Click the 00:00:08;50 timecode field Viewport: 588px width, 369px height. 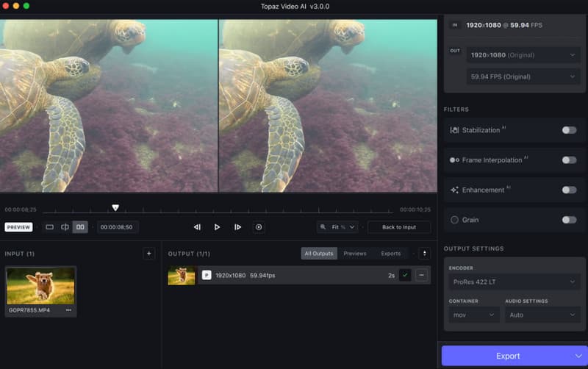[x=117, y=227]
